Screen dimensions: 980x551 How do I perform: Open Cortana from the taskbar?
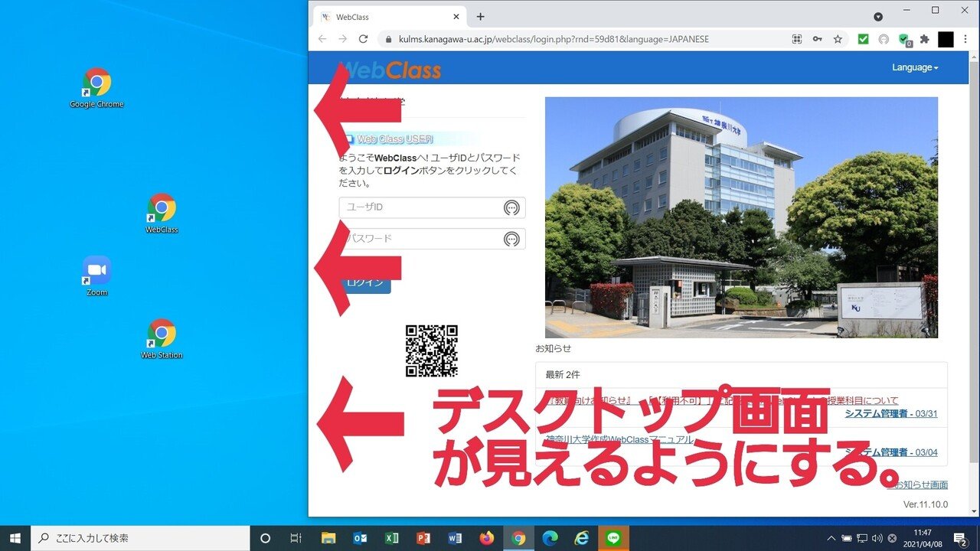click(x=266, y=538)
